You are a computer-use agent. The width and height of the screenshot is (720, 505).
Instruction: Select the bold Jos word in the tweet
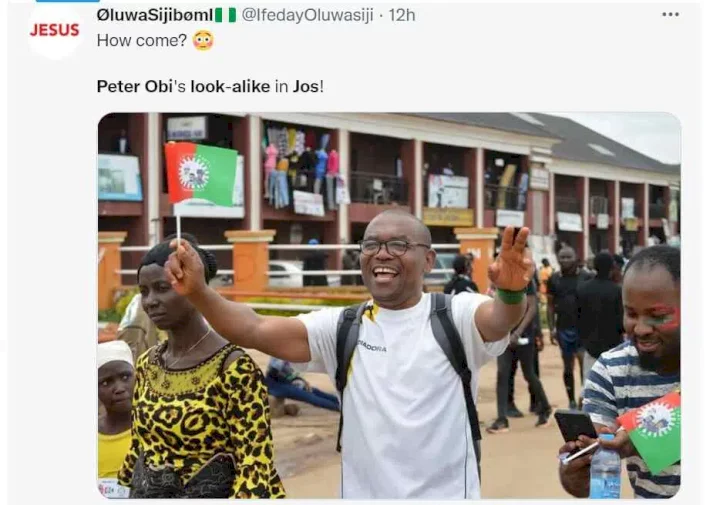305,86
